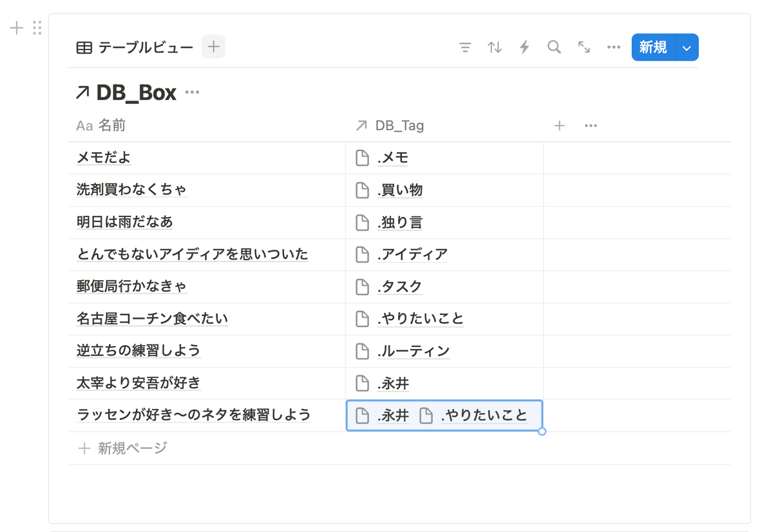
Task: Open the filter icon in toolbar
Action: point(465,47)
